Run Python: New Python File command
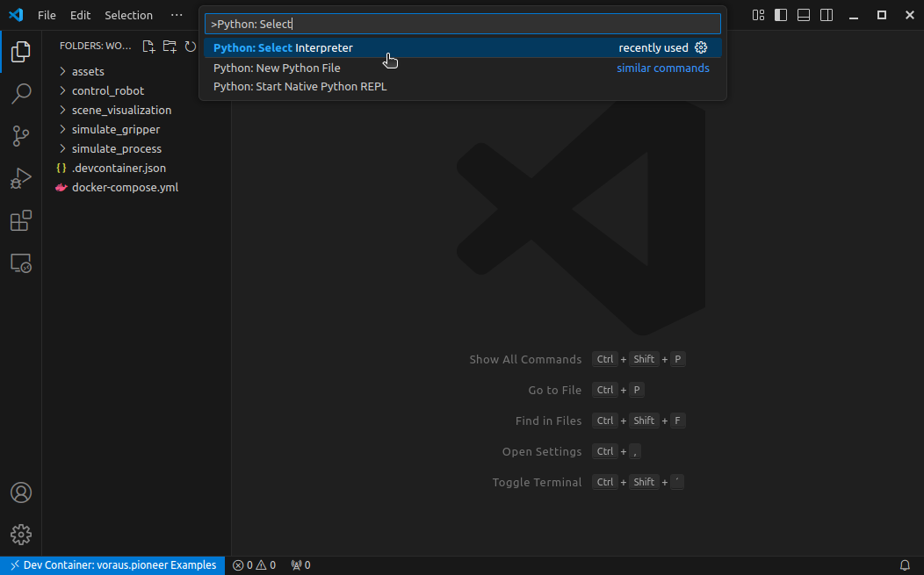This screenshot has width=924, height=575. tap(463, 68)
